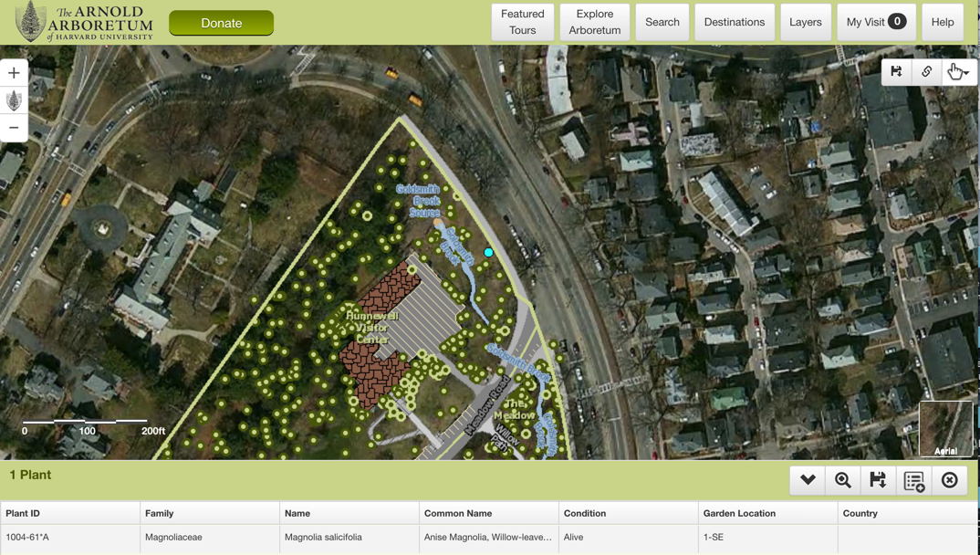Click the Meadow Road map label
The height and width of the screenshot is (555, 980).
coord(488,405)
